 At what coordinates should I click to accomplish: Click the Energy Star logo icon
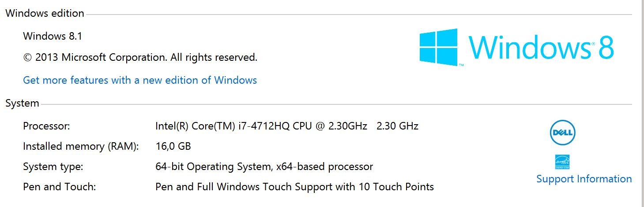(562, 162)
